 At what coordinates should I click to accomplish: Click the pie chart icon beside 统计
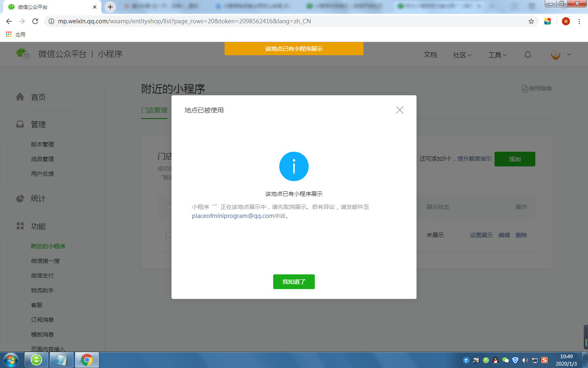(x=20, y=198)
